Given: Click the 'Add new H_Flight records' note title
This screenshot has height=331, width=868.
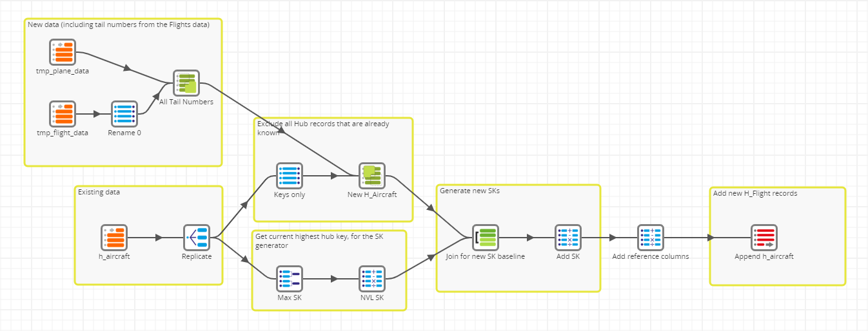Looking at the screenshot, I should click(x=755, y=193).
